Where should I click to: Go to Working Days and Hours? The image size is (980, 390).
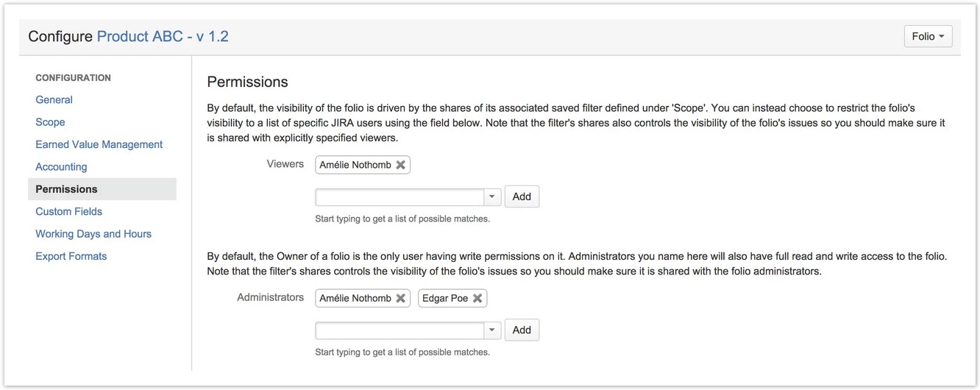(93, 234)
